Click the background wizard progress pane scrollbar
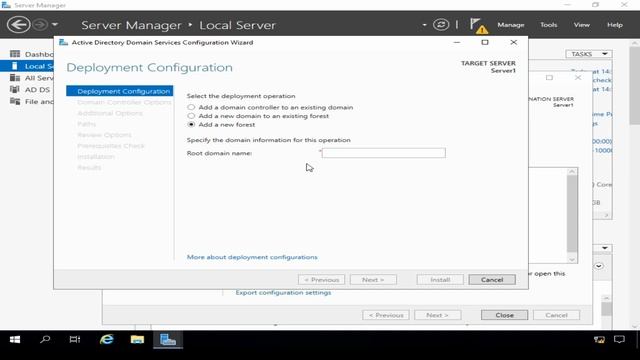 click(572, 215)
